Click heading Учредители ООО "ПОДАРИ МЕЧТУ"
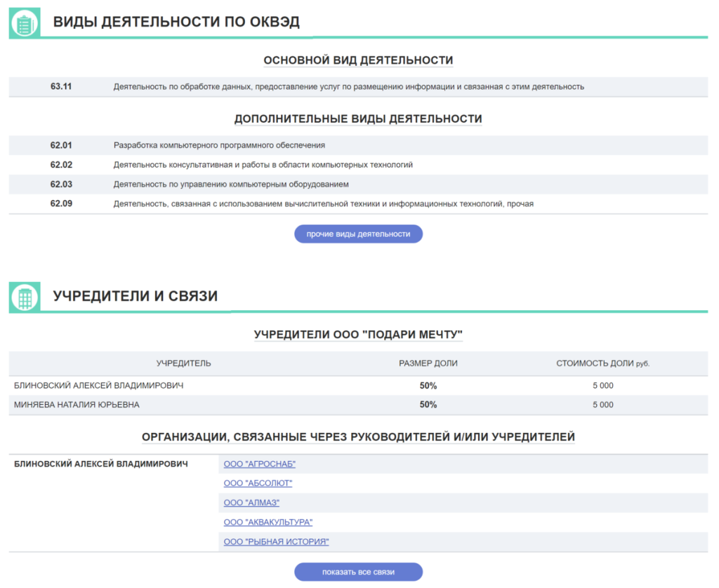This screenshot has width=719, height=588. coord(358,335)
